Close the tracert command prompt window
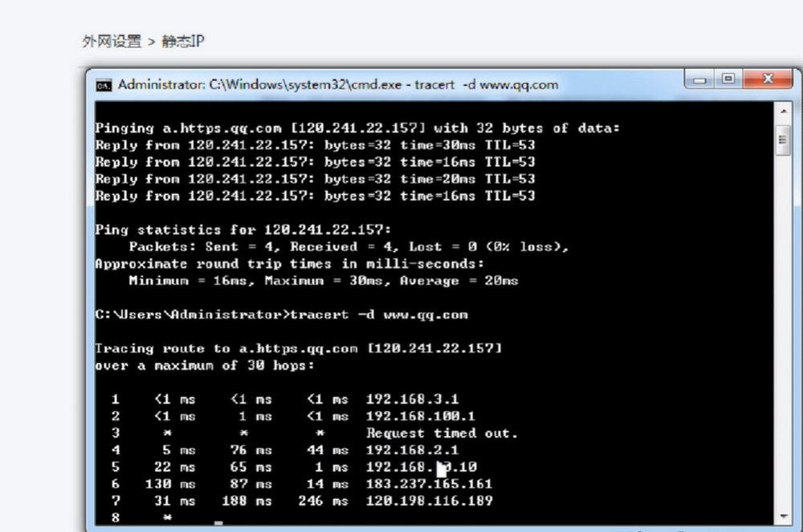 tap(765, 79)
